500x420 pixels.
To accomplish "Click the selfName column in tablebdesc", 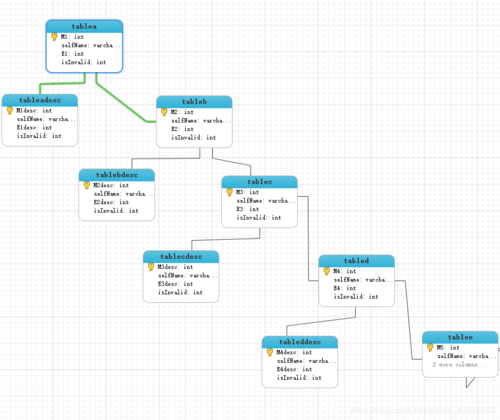I will (x=123, y=194).
